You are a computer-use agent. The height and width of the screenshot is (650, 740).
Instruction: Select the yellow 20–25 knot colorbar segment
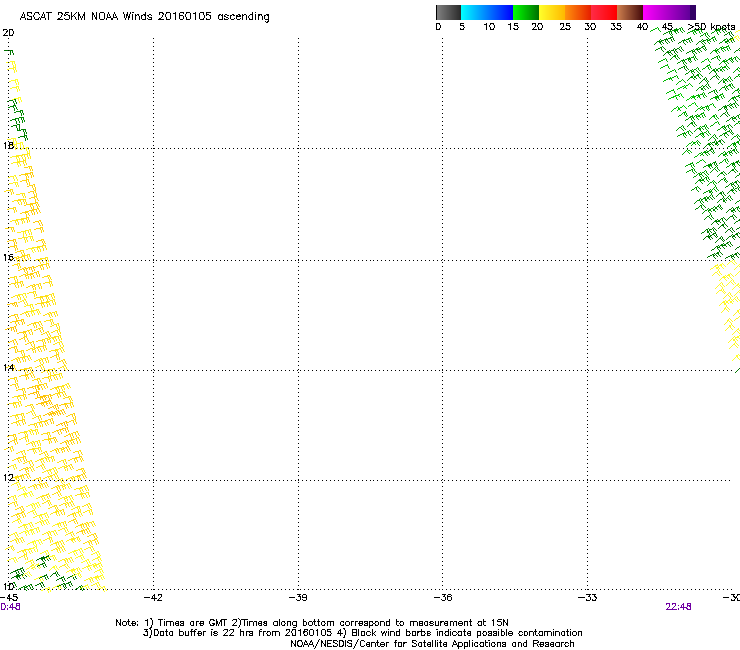(552, 12)
